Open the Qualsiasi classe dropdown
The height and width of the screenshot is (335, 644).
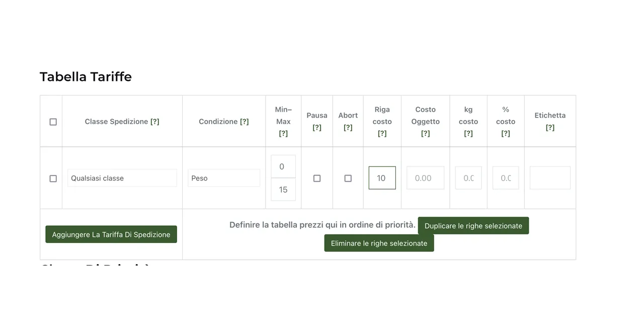[x=122, y=178]
